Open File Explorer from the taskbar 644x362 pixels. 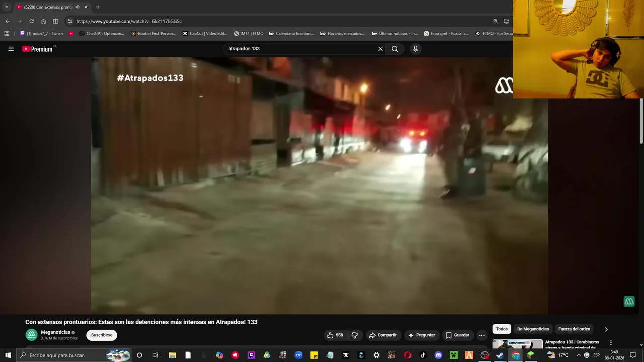172,355
